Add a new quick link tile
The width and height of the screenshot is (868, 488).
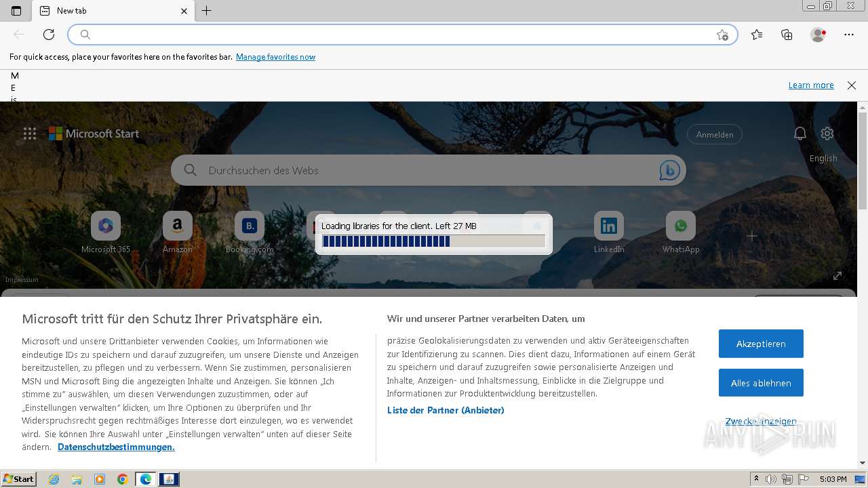752,236
